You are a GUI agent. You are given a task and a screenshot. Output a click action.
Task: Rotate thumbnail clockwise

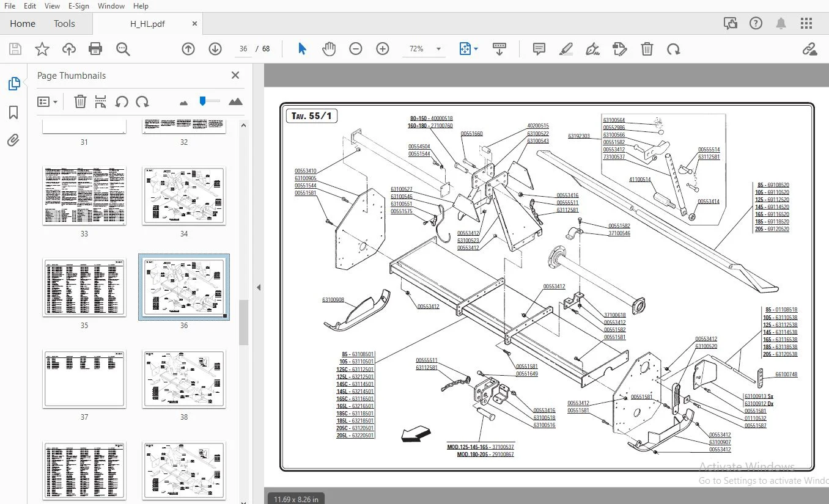click(x=142, y=101)
